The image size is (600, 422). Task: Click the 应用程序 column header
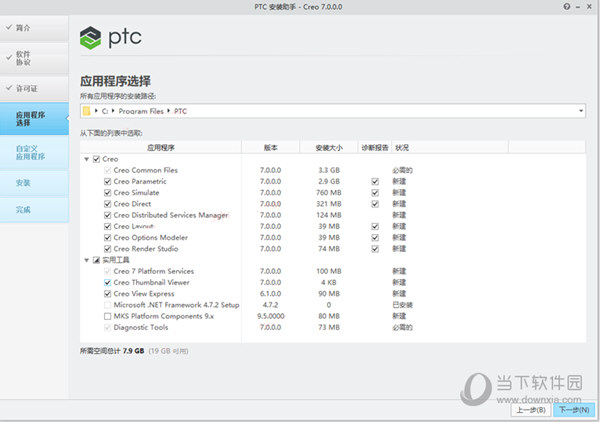point(161,148)
